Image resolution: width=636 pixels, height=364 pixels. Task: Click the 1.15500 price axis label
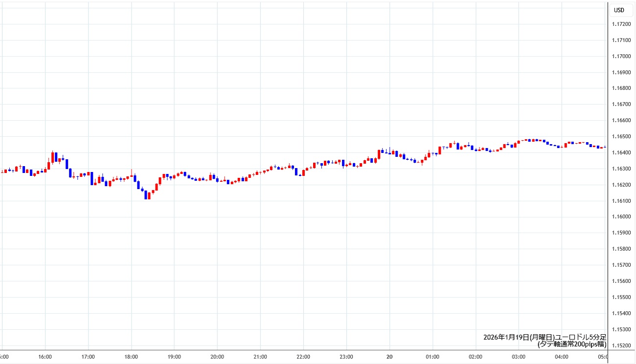(622, 297)
